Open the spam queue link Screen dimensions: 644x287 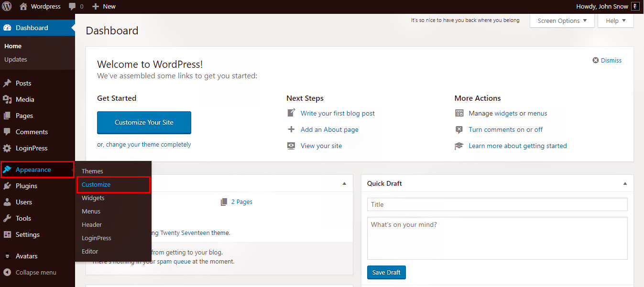(174, 261)
